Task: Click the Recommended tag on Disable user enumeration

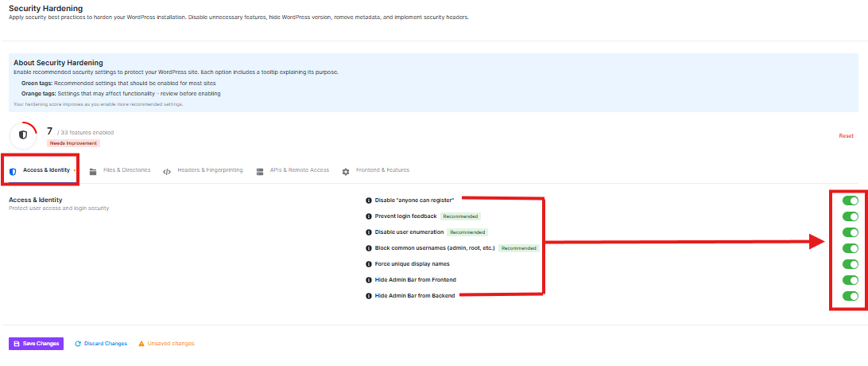Action: [467, 232]
